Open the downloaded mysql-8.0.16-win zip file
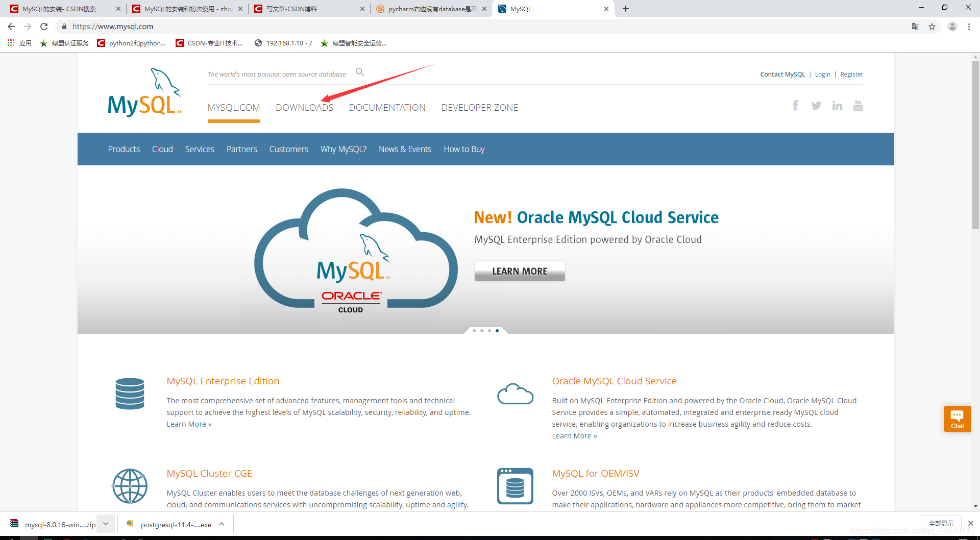The image size is (980, 540). pos(53,524)
